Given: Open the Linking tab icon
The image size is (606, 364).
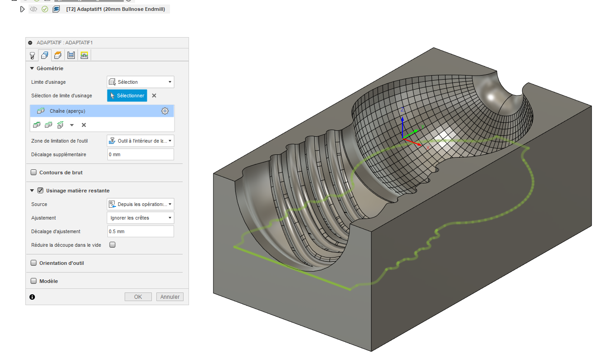Looking at the screenshot, I should [84, 55].
